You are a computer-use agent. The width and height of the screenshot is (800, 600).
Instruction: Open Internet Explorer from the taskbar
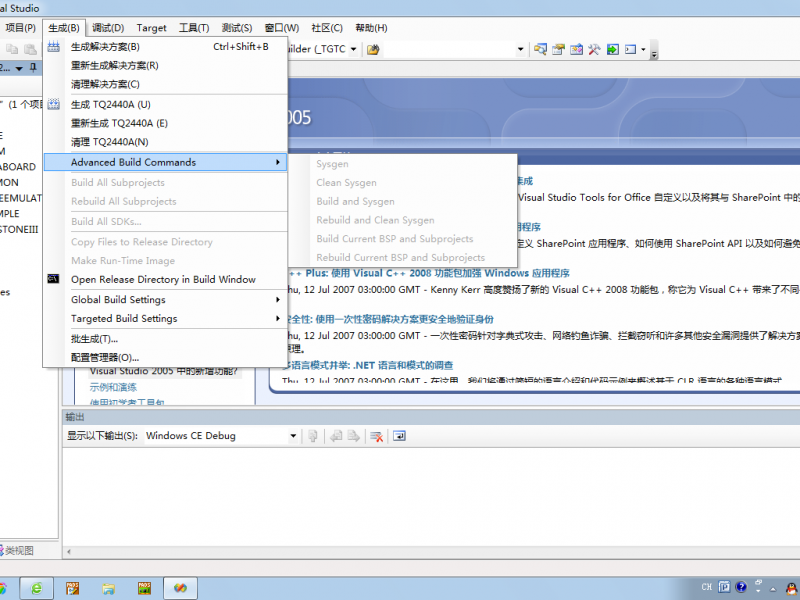pyautogui.click(x=37, y=587)
